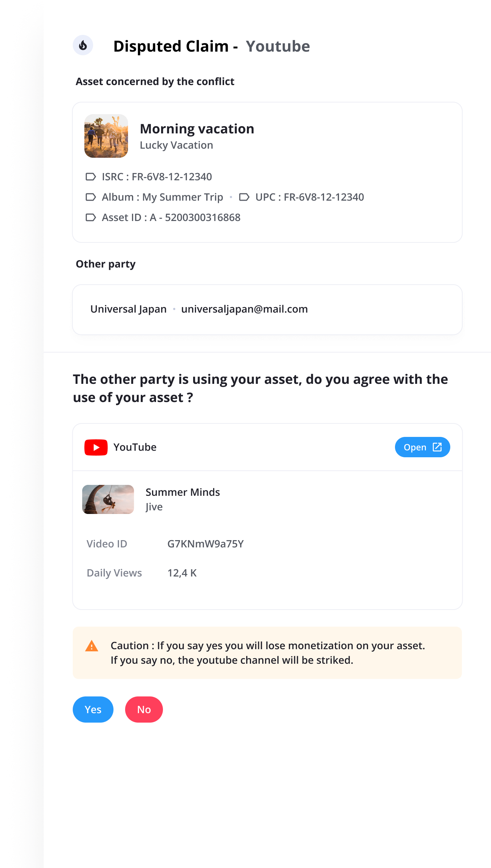Click the Morning vacation asset title
Viewport: 491px width, 868px height.
click(197, 129)
